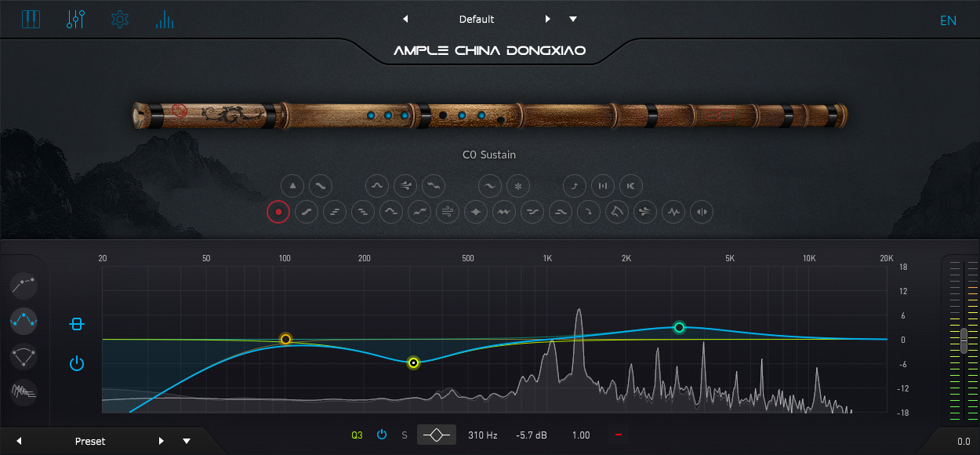The height and width of the screenshot is (455, 980).
Task: Toggle the EQ main power button
Action: (x=76, y=363)
